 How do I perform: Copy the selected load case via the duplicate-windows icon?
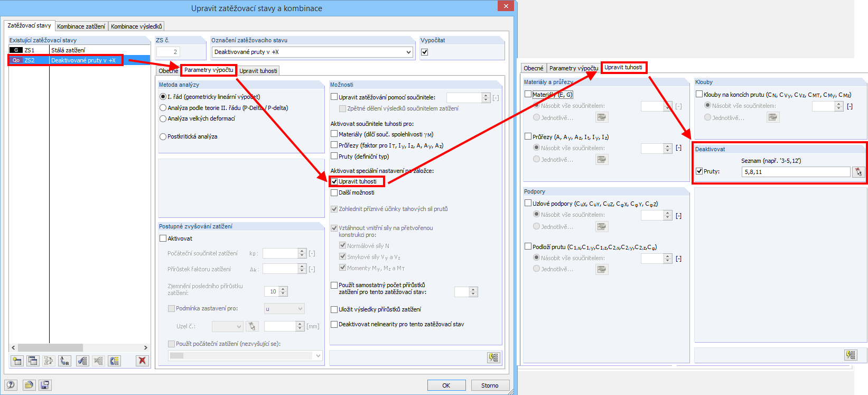(33, 361)
